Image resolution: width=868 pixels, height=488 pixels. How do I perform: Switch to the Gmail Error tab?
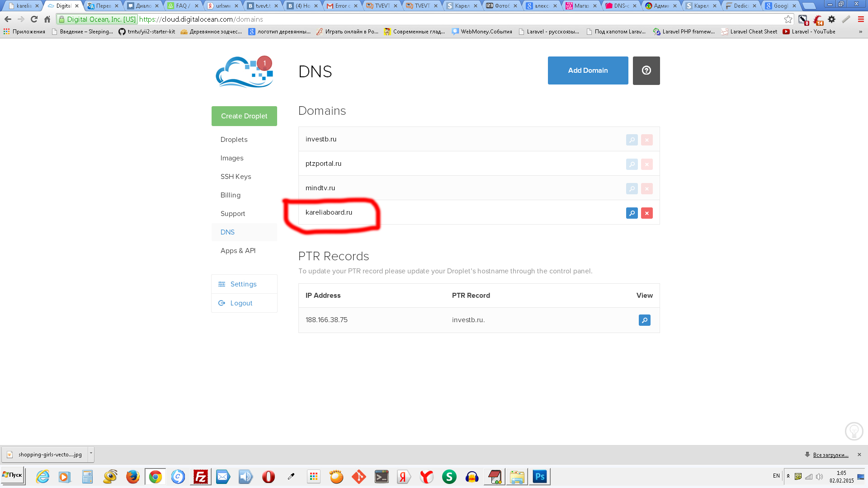(x=342, y=6)
